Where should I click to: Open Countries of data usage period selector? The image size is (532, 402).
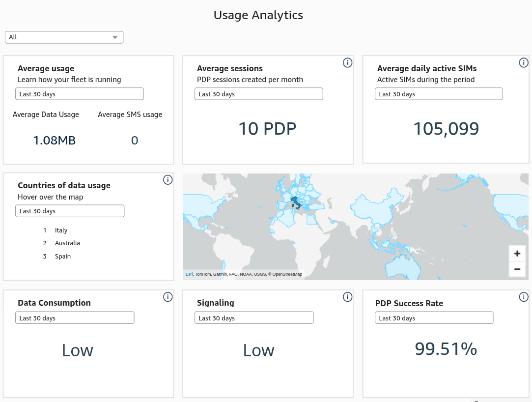point(70,211)
